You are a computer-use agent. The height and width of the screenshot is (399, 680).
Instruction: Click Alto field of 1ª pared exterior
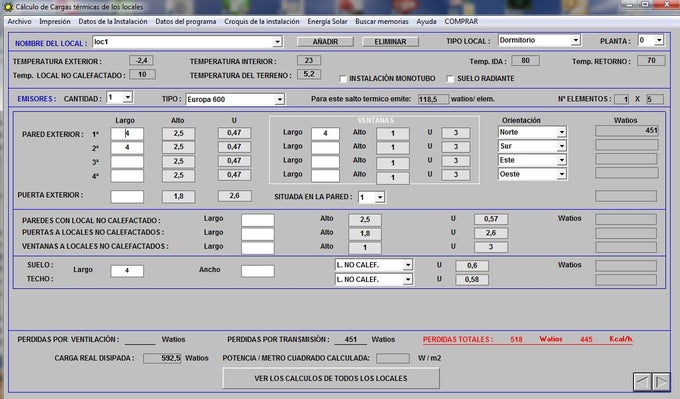coord(179,134)
